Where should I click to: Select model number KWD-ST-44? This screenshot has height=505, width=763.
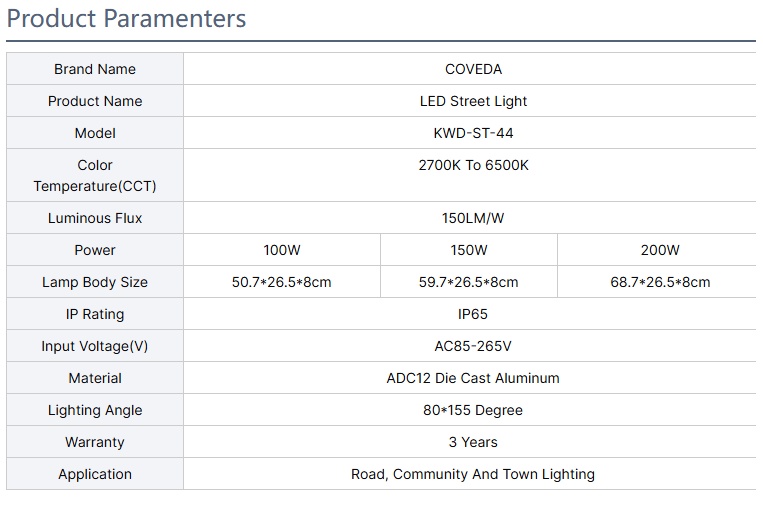(473, 133)
